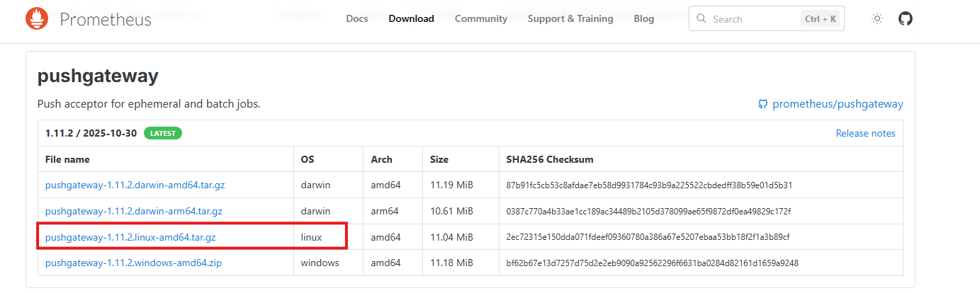This screenshot has height=293, width=980.
Task: Download pushgateway-1.11.2.linux-amd64.tar.gz
Action: [x=130, y=237]
